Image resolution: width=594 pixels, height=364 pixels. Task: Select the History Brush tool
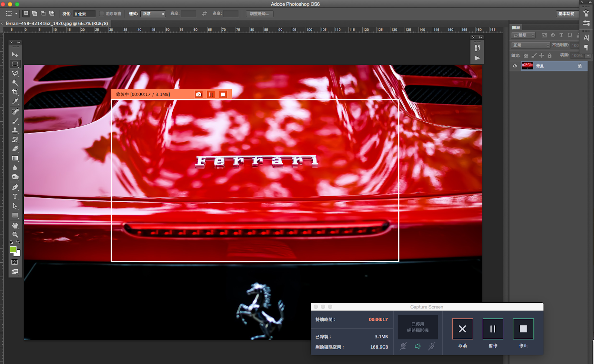(15, 140)
